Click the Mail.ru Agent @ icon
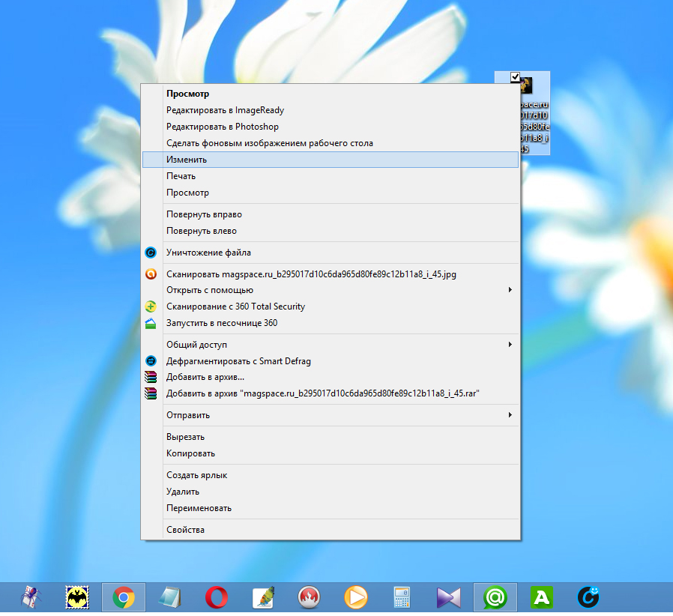Screen dimensions: 673x616 click(494, 597)
